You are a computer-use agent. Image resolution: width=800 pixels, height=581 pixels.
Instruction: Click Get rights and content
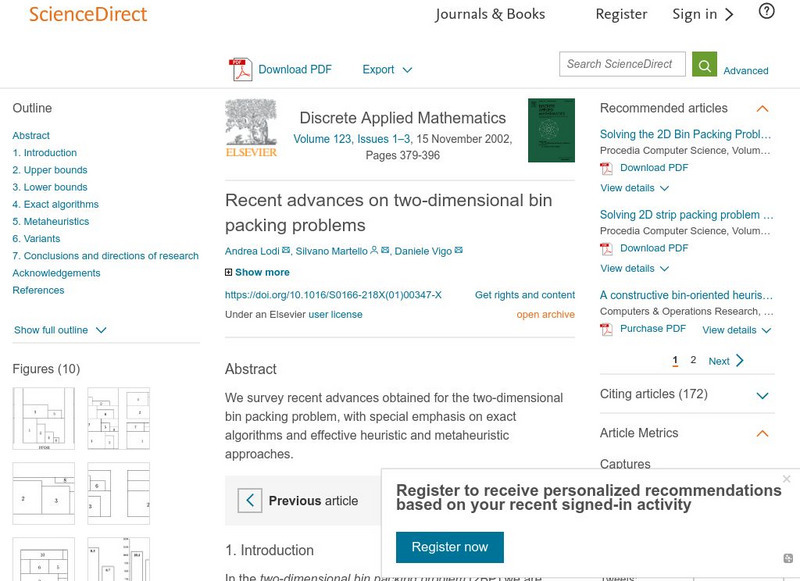coord(524,295)
